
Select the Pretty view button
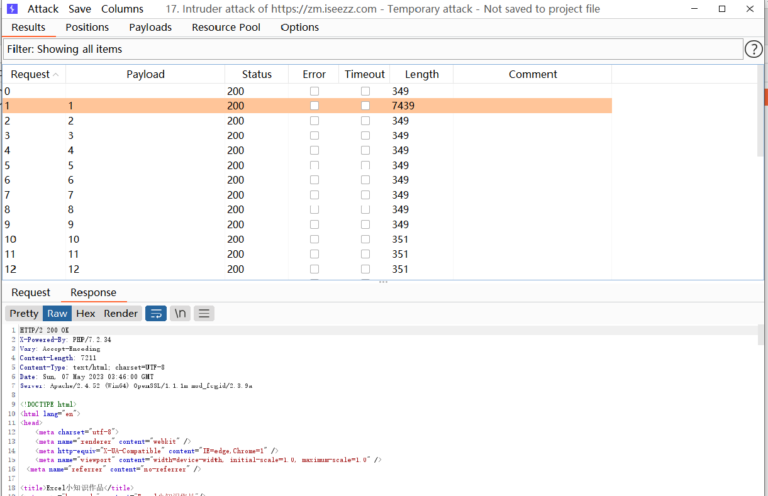24,313
